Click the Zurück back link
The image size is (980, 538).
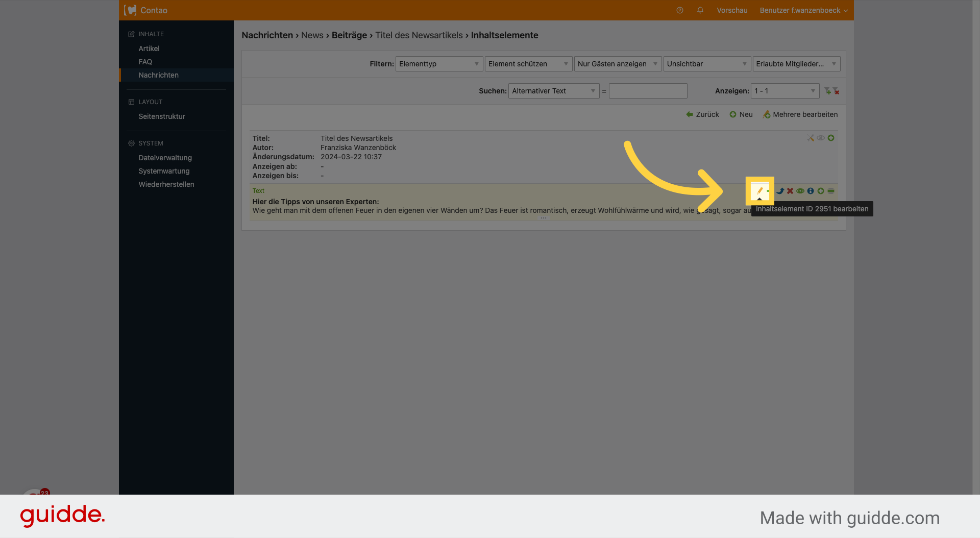tap(707, 114)
